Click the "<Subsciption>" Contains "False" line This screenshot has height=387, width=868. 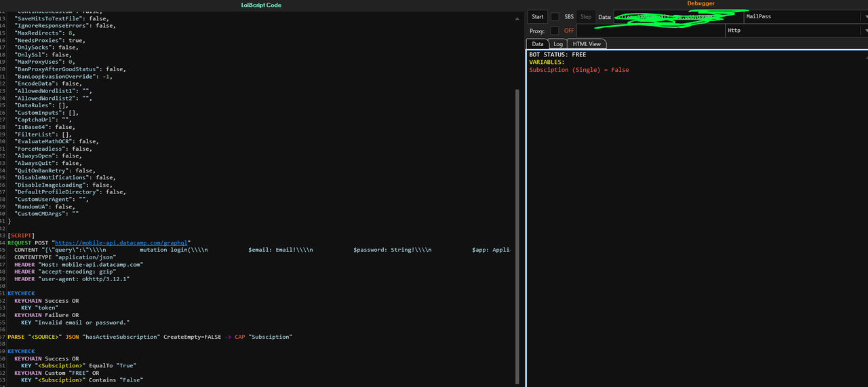82,380
